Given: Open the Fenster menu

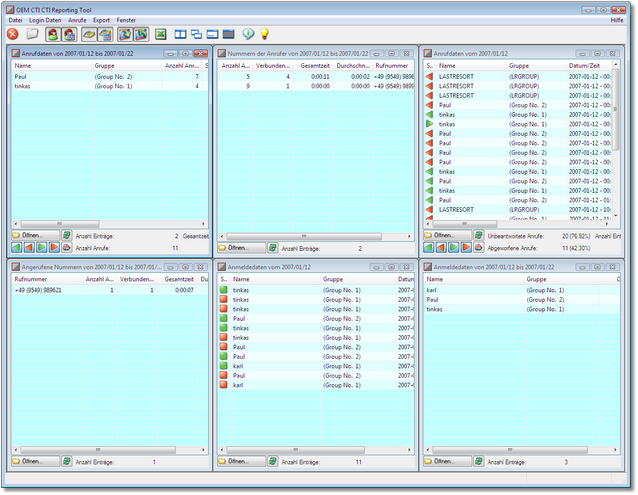Looking at the screenshot, I should click(x=126, y=20).
